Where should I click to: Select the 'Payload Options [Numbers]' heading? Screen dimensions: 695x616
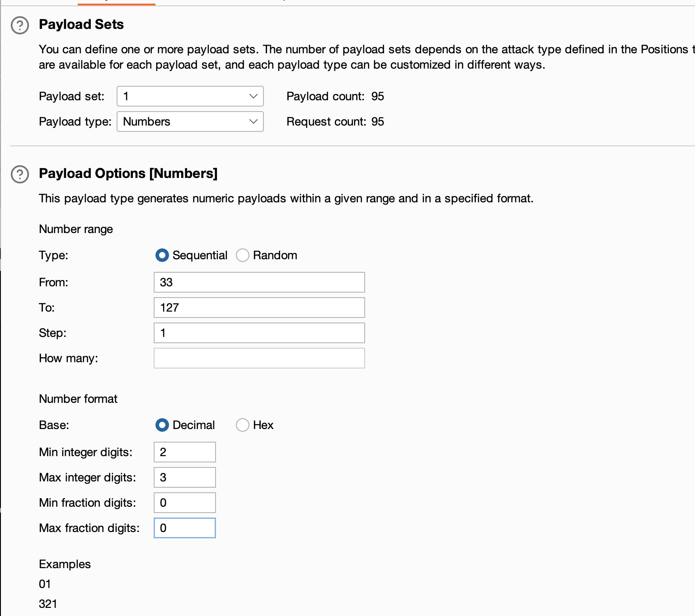[x=128, y=173]
